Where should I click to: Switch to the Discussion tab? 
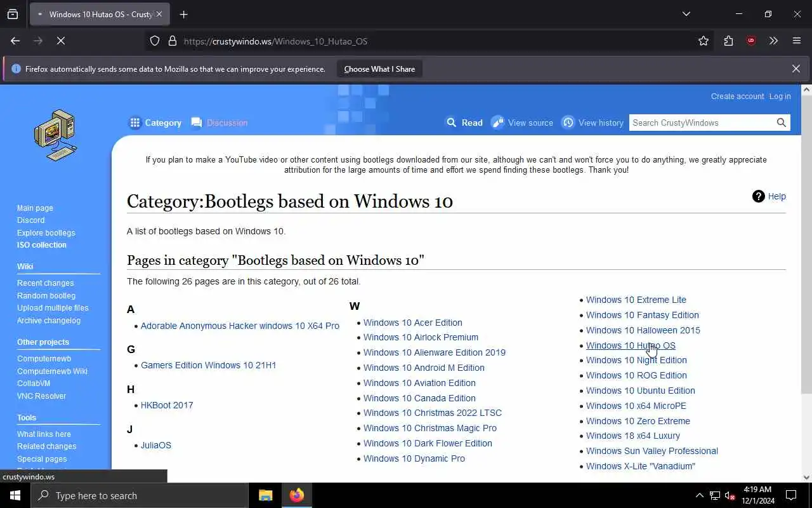click(x=219, y=123)
